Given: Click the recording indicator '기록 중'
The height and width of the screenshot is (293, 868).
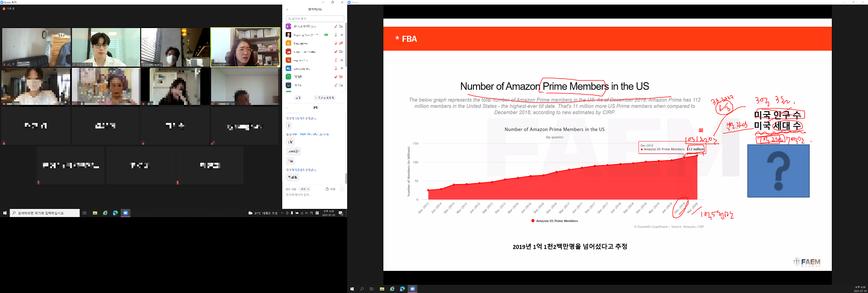Looking at the screenshot, I should pyautogui.click(x=9, y=9).
